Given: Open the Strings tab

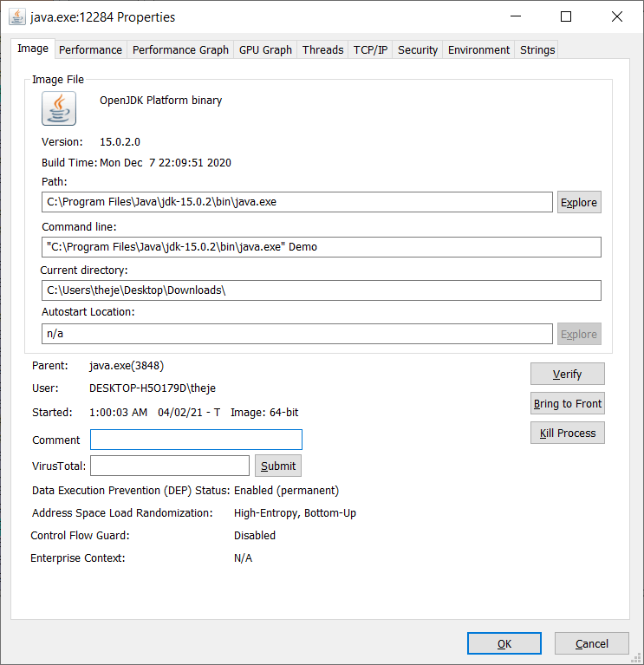Looking at the screenshot, I should (537, 50).
